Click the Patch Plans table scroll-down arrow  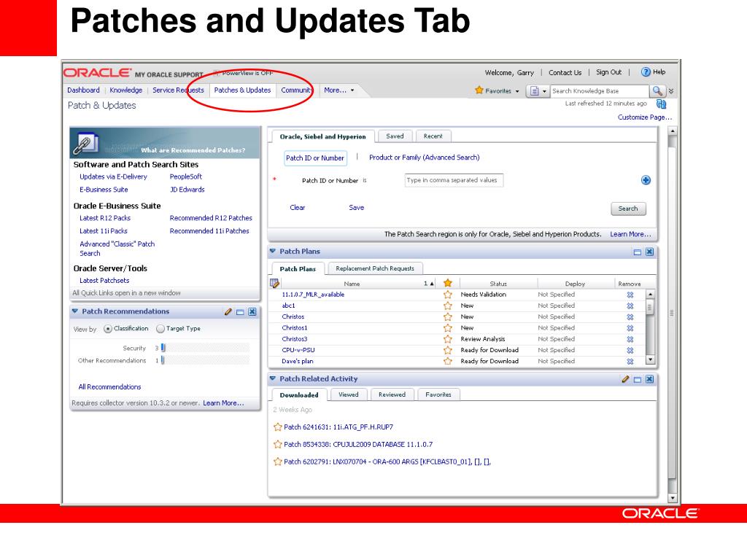tap(650, 360)
